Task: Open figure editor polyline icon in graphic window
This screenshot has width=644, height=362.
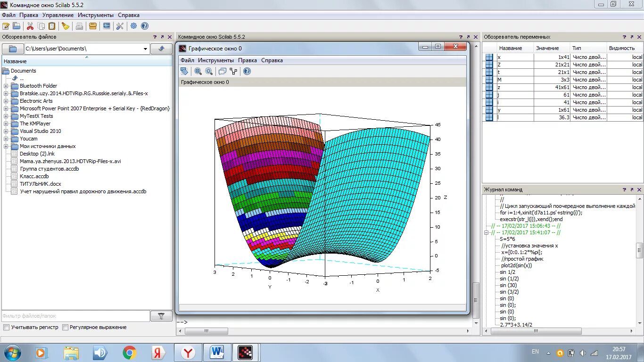Action: (x=233, y=71)
